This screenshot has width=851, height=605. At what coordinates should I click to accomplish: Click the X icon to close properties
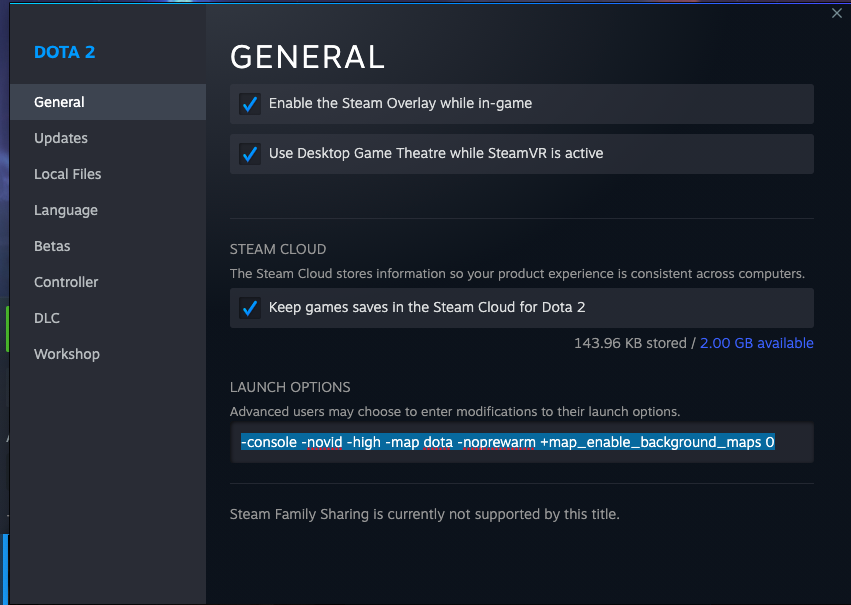(836, 13)
